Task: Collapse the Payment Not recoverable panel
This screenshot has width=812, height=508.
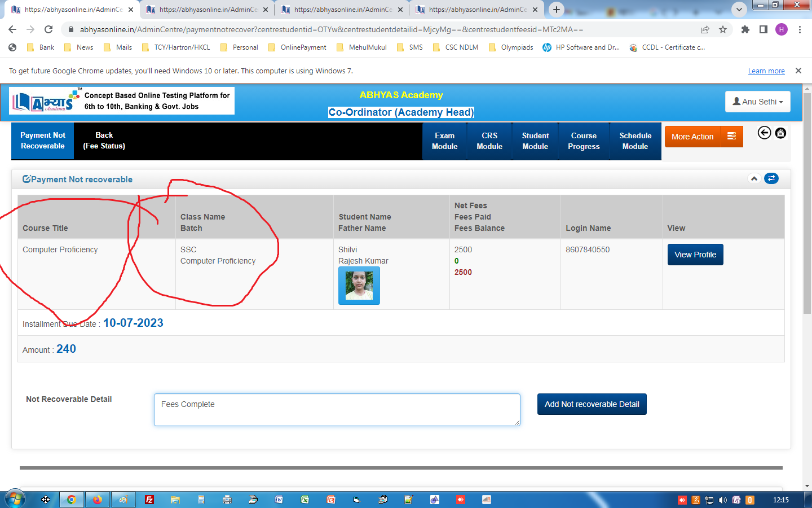Action: 754,178
